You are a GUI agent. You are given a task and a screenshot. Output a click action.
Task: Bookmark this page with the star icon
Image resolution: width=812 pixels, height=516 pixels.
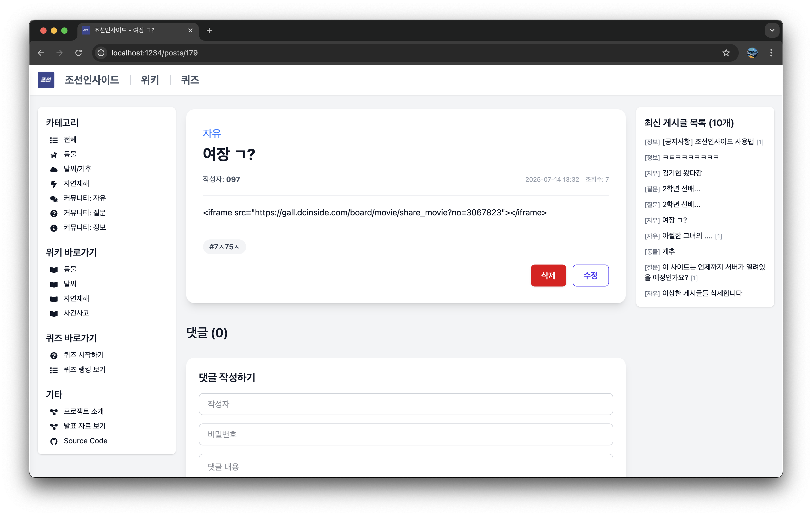[726, 53]
